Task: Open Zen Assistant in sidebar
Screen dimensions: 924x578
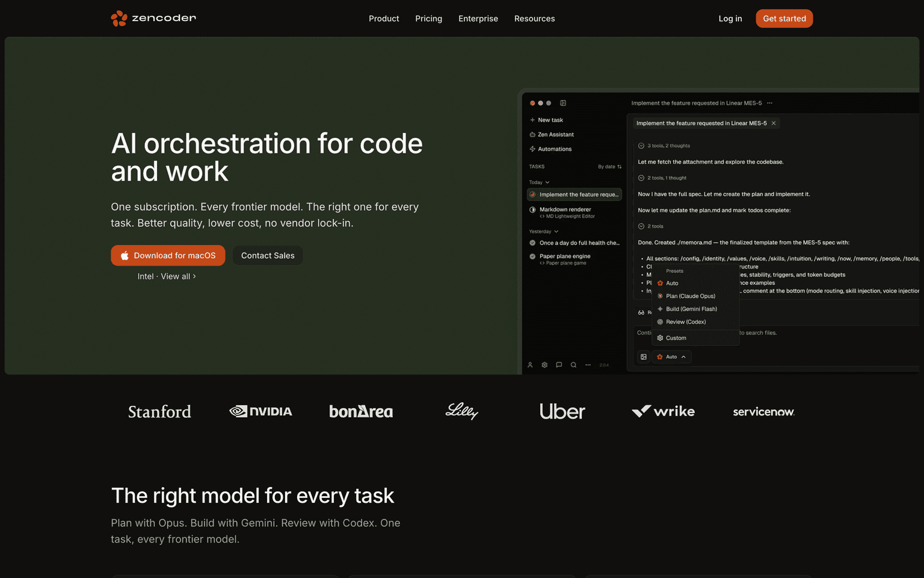Action: [552, 134]
